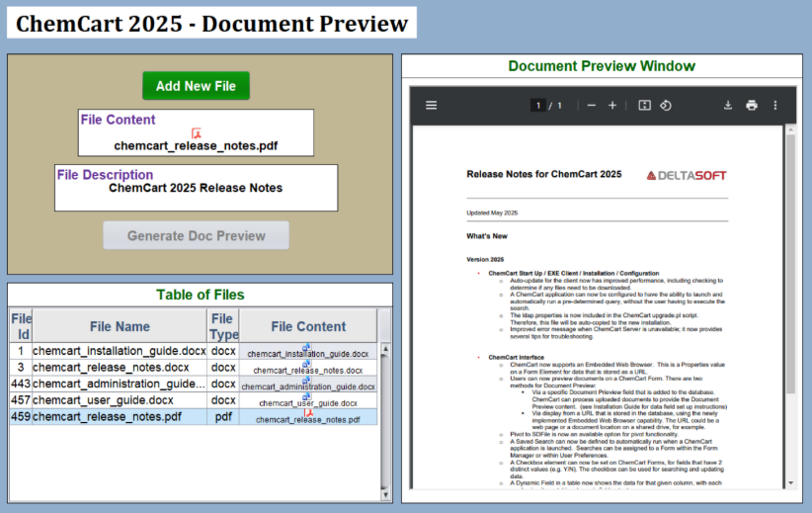Click the docx icon in chemcart_installation_guide row
Screen dimensions: 812x513
pyautogui.click(x=306, y=347)
